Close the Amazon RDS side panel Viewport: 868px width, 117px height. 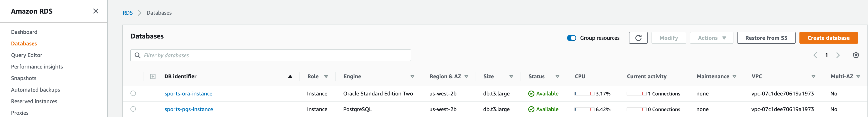96,11
